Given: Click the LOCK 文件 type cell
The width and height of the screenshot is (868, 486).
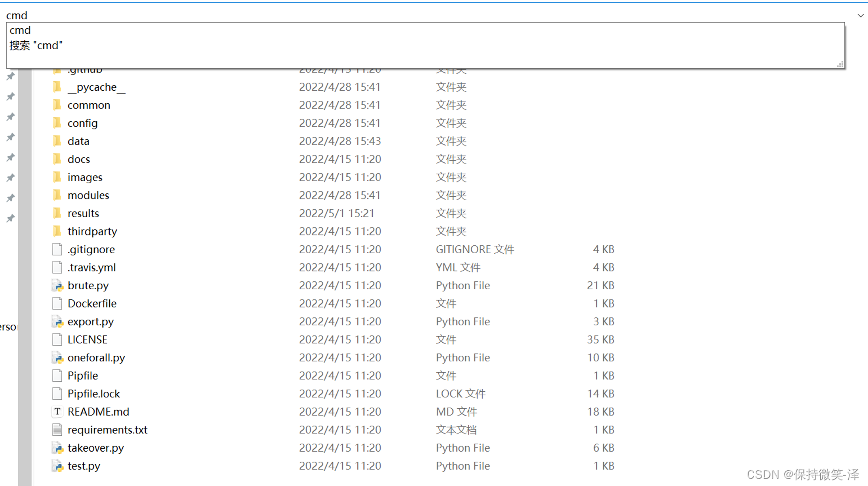Looking at the screenshot, I should (x=460, y=393).
